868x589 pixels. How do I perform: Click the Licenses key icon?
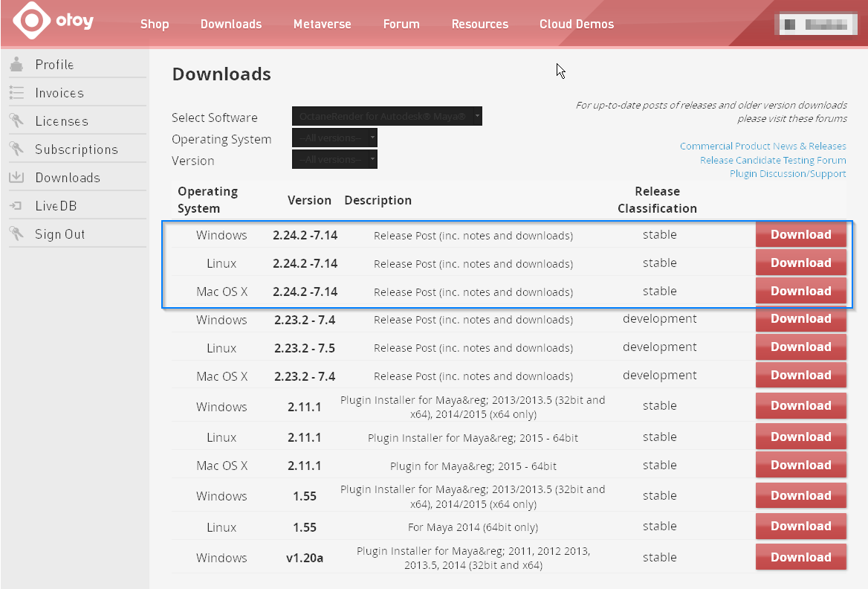point(16,120)
